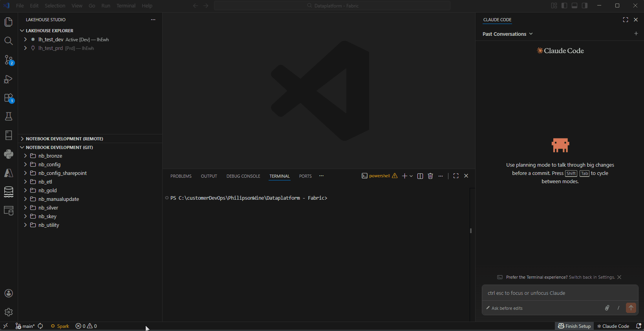
Task: Click the terminal scrollbar marker
Action: click(x=470, y=231)
